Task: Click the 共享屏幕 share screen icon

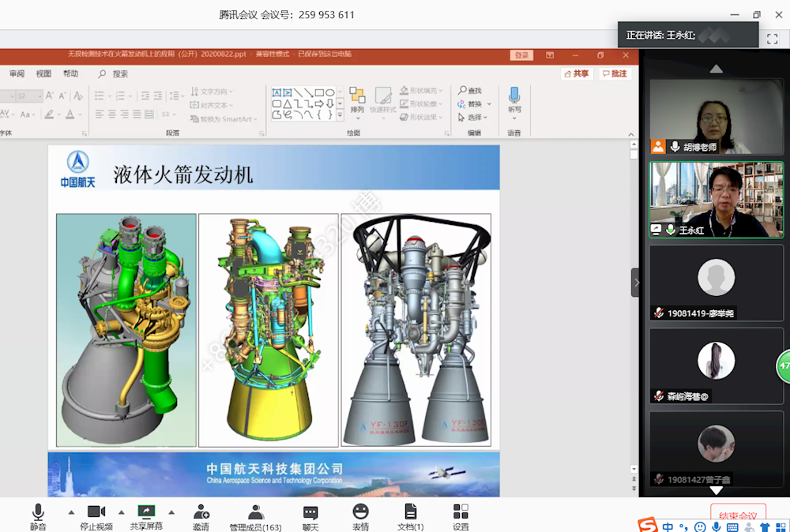Action: click(146, 515)
